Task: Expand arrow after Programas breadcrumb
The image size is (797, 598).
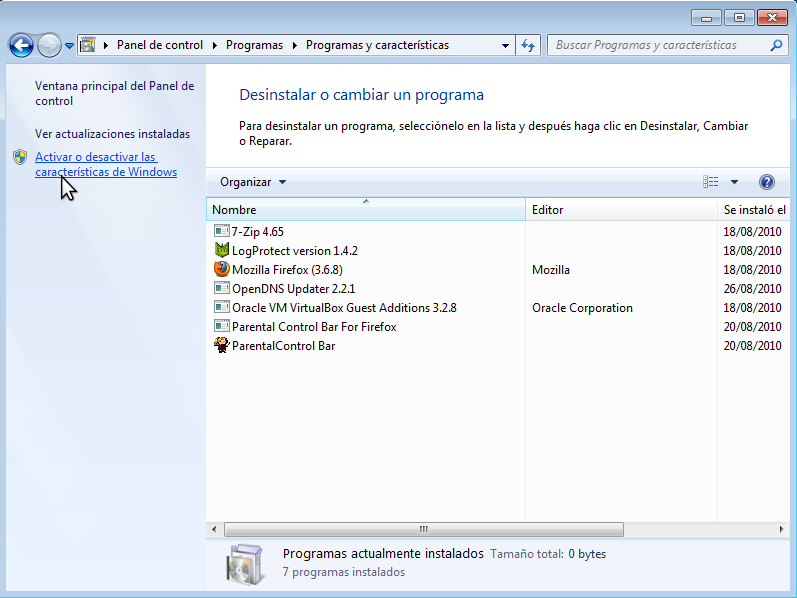Action: tap(295, 45)
